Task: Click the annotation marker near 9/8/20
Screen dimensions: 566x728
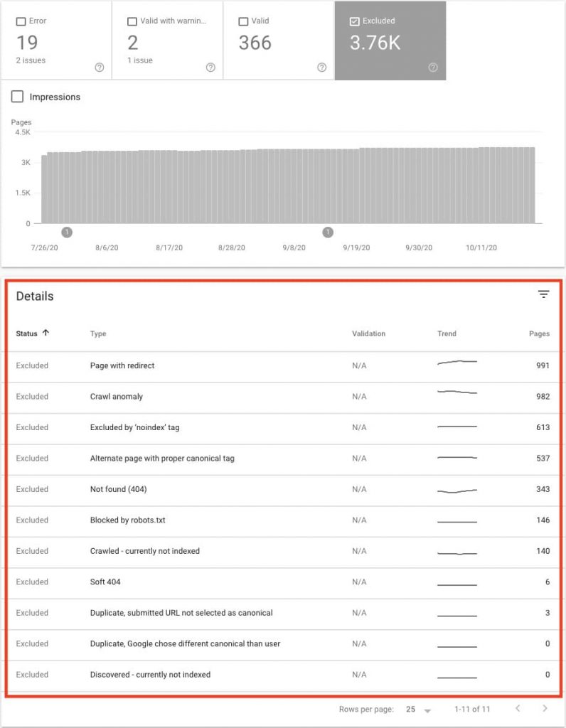Action: (x=328, y=232)
